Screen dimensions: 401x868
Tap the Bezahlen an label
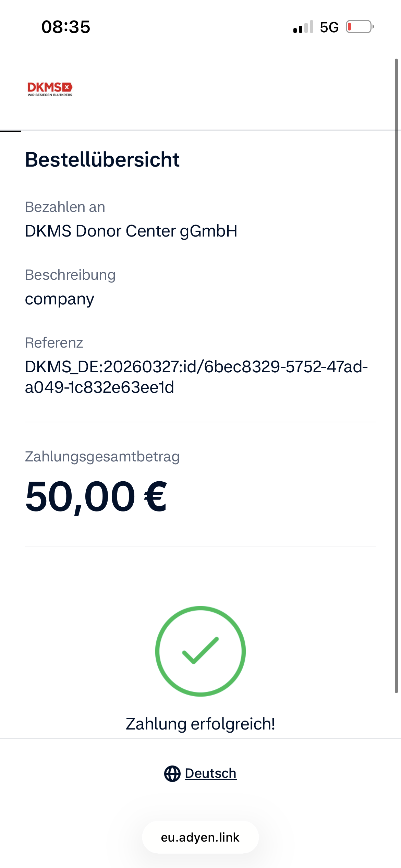point(65,207)
